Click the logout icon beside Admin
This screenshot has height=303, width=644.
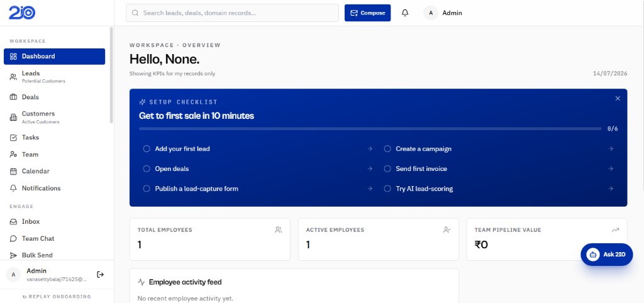click(x=100, y=274)
